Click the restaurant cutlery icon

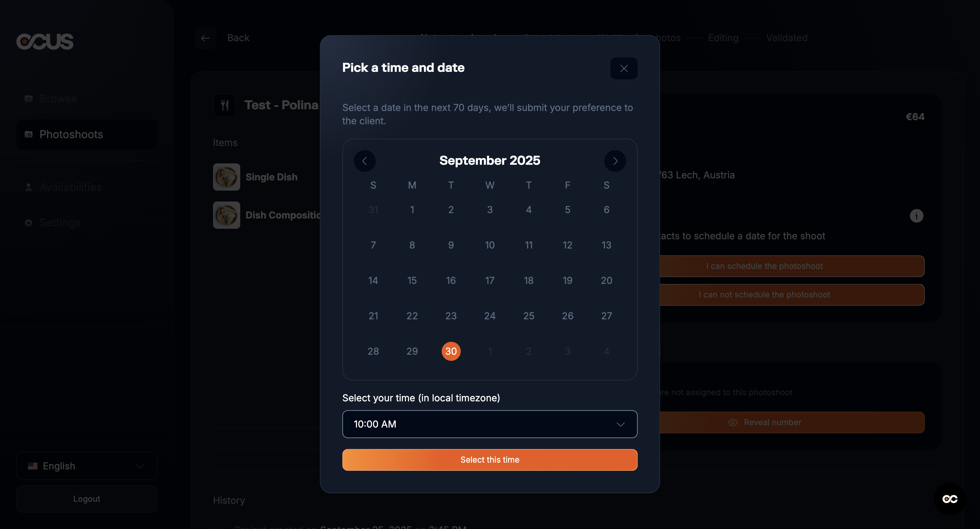[225, 106]
